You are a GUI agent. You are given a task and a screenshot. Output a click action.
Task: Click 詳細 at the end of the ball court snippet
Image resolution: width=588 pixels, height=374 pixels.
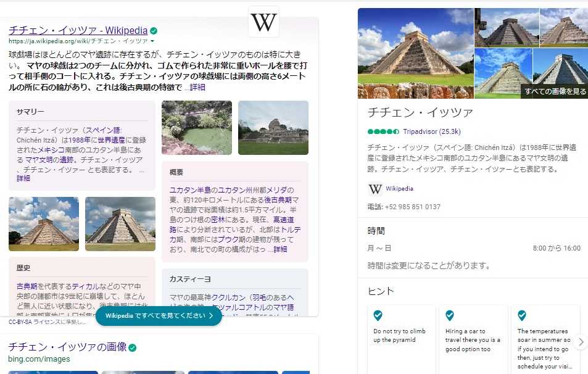tap(197, 88)
